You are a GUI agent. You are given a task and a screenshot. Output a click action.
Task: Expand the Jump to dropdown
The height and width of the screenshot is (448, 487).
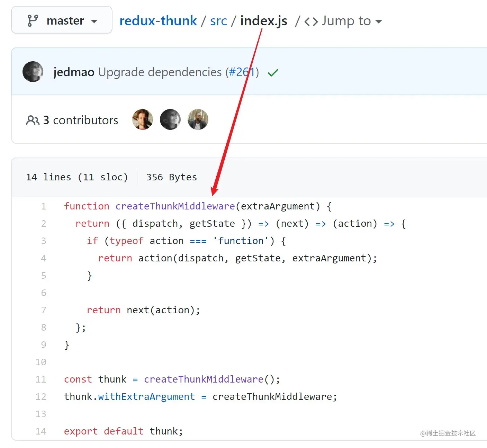[x=352, y=21]
